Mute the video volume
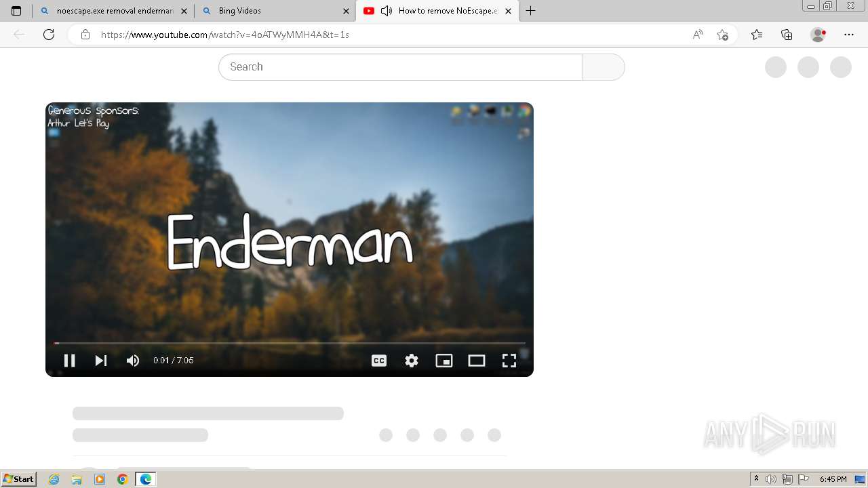The height and width of the screenshot is (488, 868). (x=133, y=361)
